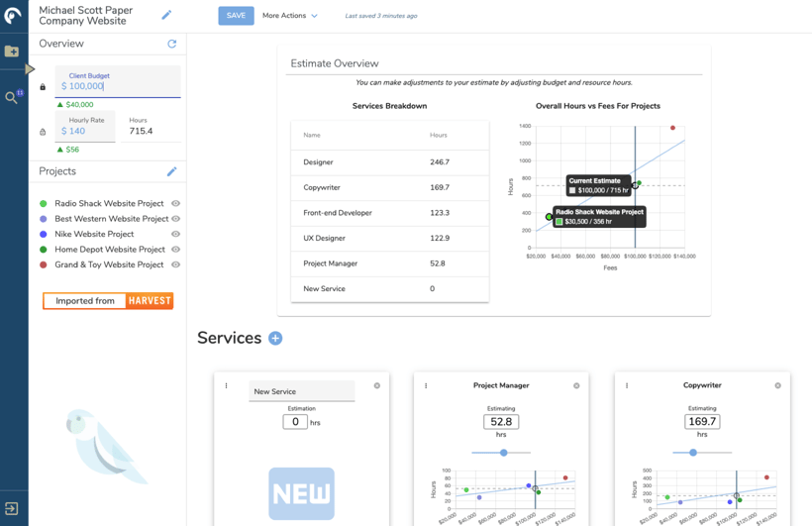Click the Hours value 715.4
The image size is (812, 526).
[141, 131]
